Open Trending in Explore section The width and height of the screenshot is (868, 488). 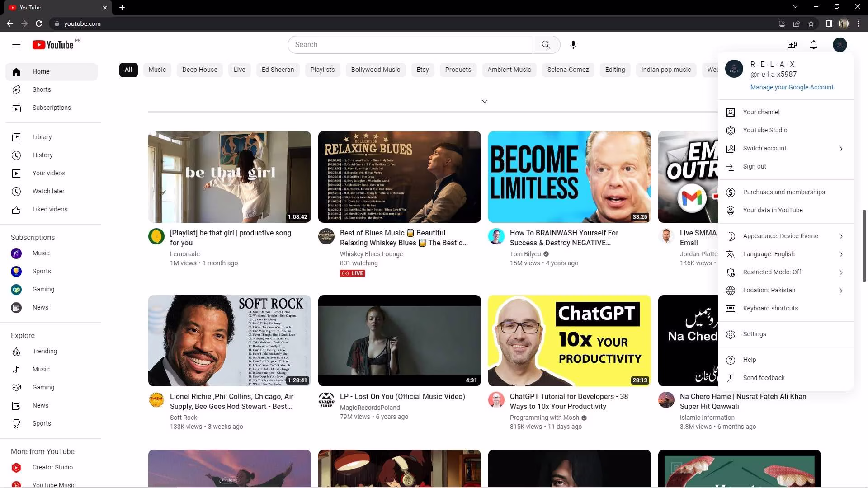click(x=45, y=351)
